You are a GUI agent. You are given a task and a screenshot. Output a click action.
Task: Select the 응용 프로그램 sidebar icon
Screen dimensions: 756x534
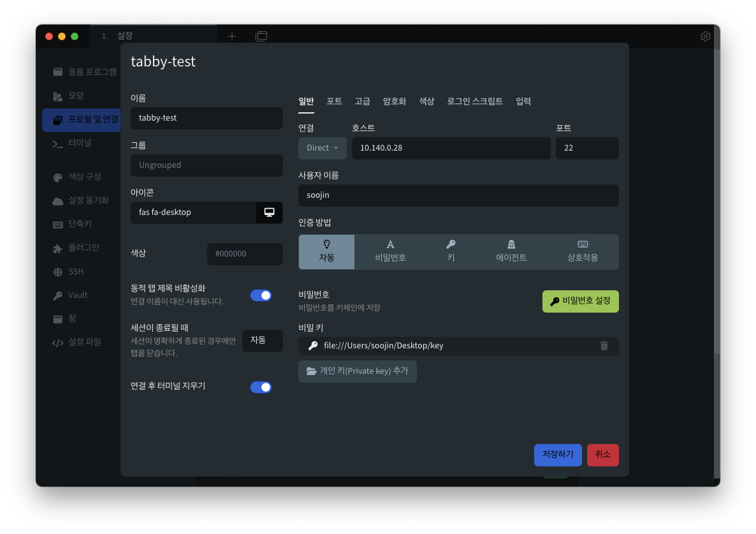58,72
